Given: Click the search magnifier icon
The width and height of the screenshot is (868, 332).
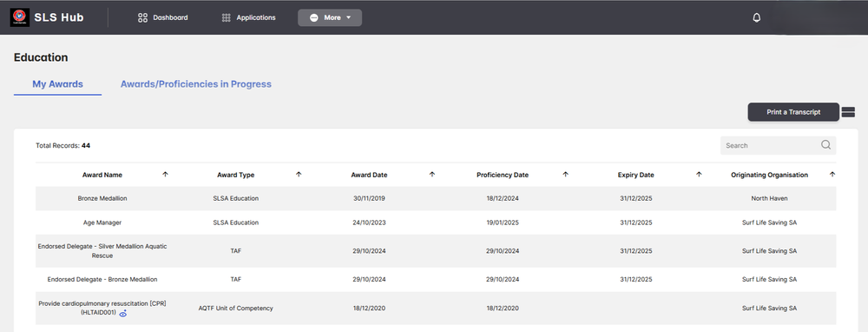Looking at the screenshot, I should click(825, 145).
